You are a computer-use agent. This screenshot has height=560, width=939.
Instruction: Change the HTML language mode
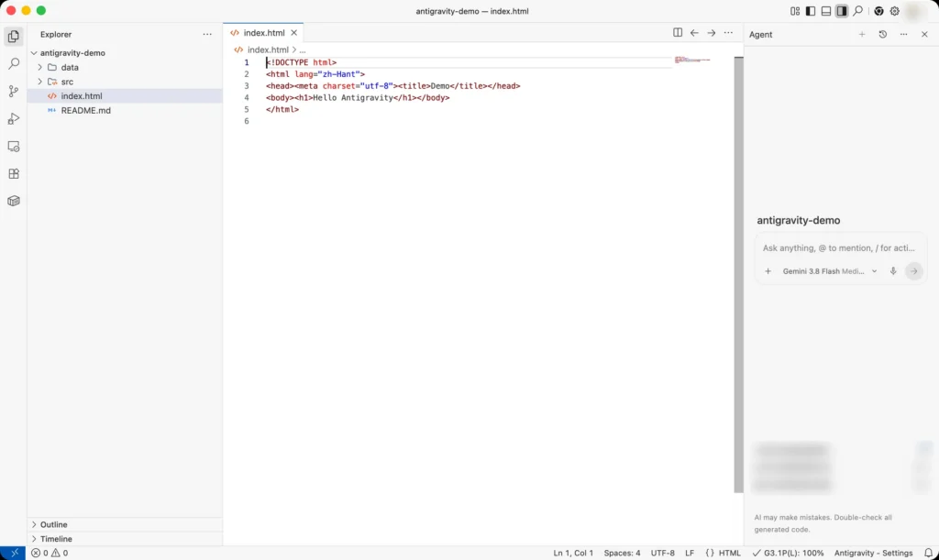729,553
